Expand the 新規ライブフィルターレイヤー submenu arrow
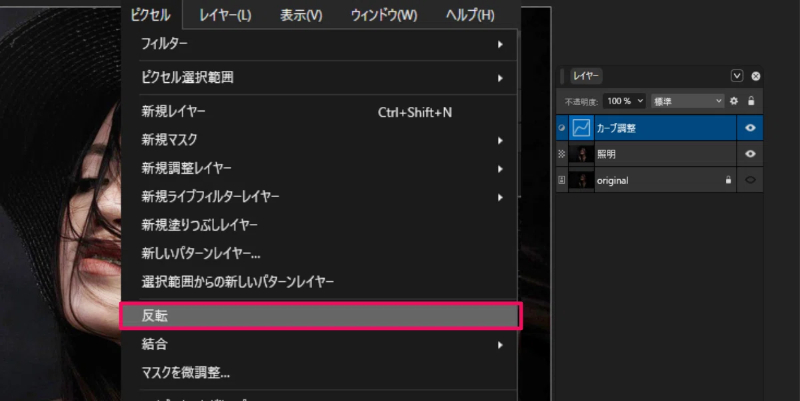 pos(500,197)
